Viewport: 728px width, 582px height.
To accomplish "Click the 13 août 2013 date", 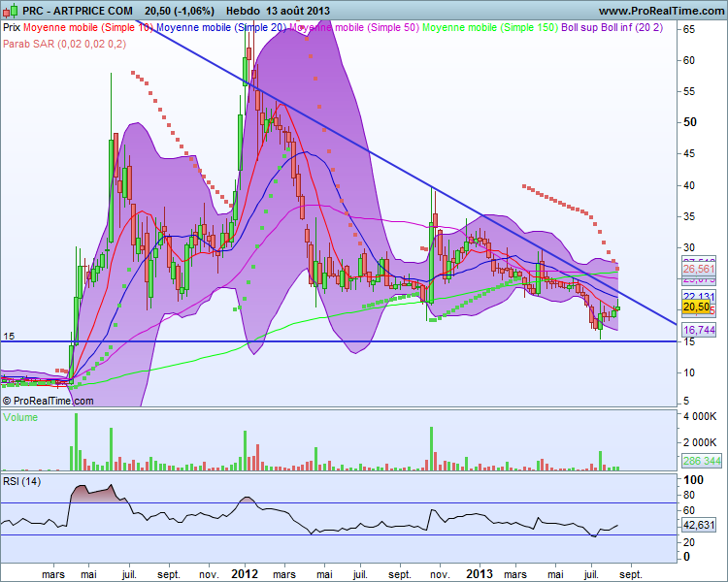I will click(x=298, y=11).
